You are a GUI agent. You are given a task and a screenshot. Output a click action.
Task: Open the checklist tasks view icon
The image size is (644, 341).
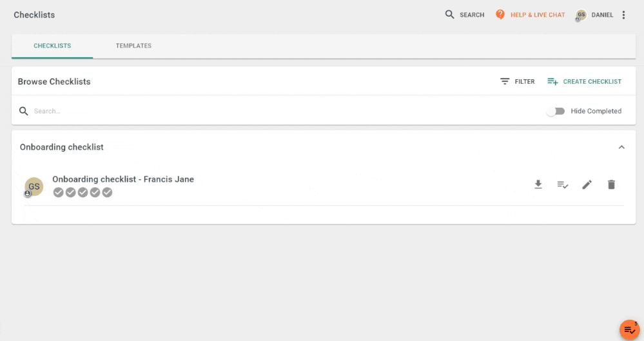(563, 185)
